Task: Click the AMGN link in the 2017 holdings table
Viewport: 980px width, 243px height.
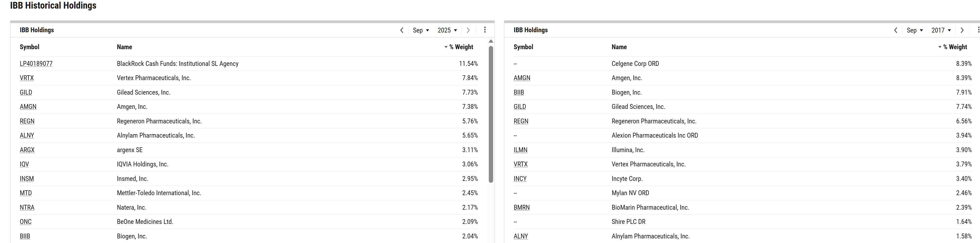Action: coord(522,78)
